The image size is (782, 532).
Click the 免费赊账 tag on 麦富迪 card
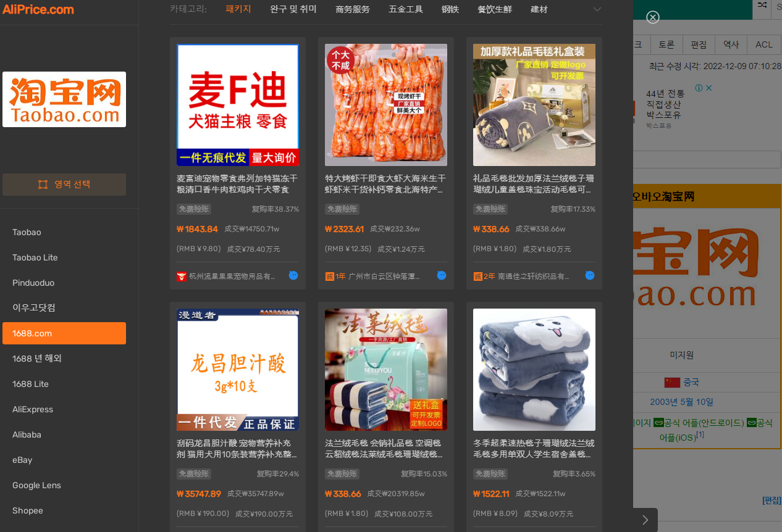(194, 209)
